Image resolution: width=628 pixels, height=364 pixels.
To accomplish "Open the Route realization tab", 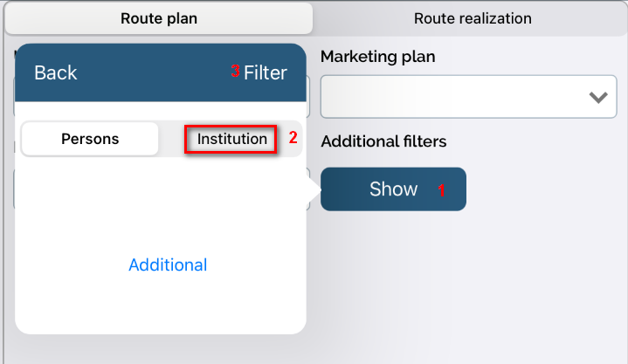I will [x=473, y=18].
